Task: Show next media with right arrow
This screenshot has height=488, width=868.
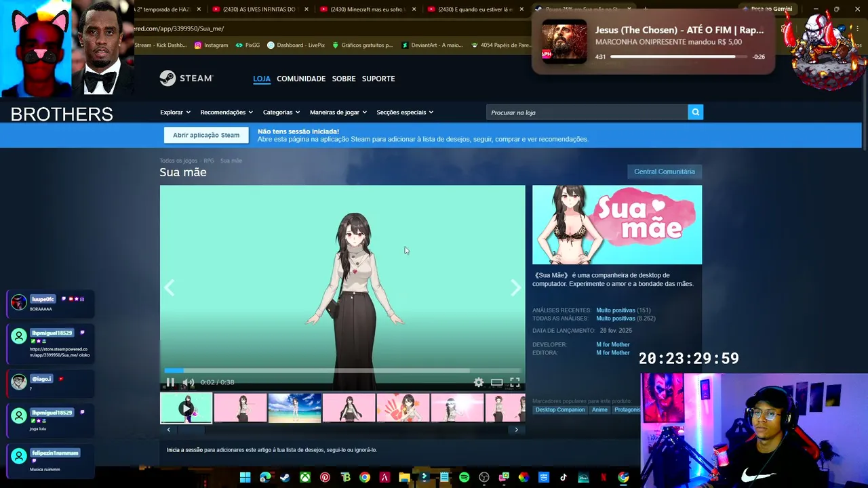Action: coord(516,288)
